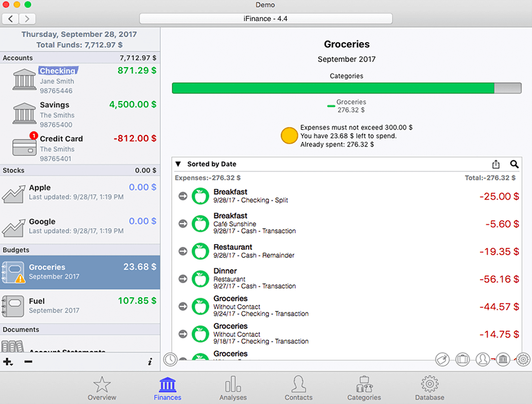Switch to the Finances tab
Screen dimensions: 532x404
168,388
